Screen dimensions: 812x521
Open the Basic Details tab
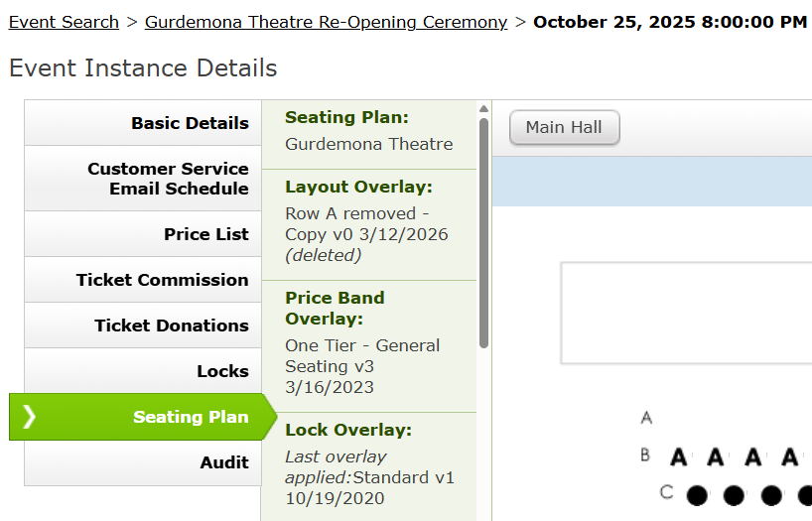143,123
